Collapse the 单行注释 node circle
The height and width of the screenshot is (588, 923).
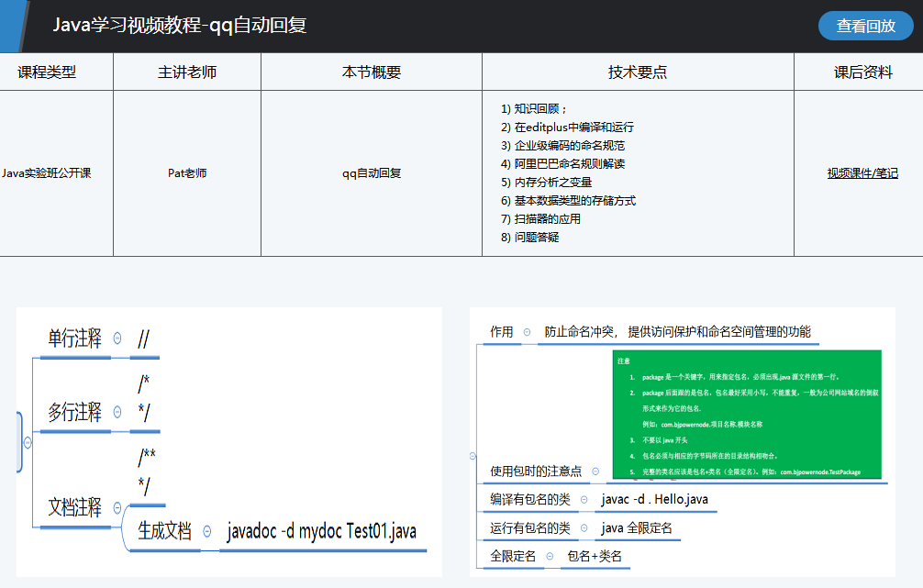pos(117,338)
